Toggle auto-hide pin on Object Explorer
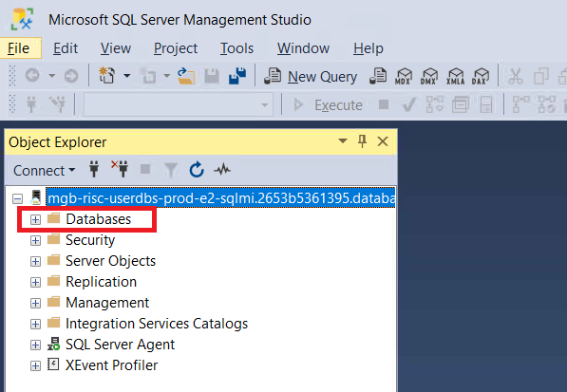 point(363,141)
